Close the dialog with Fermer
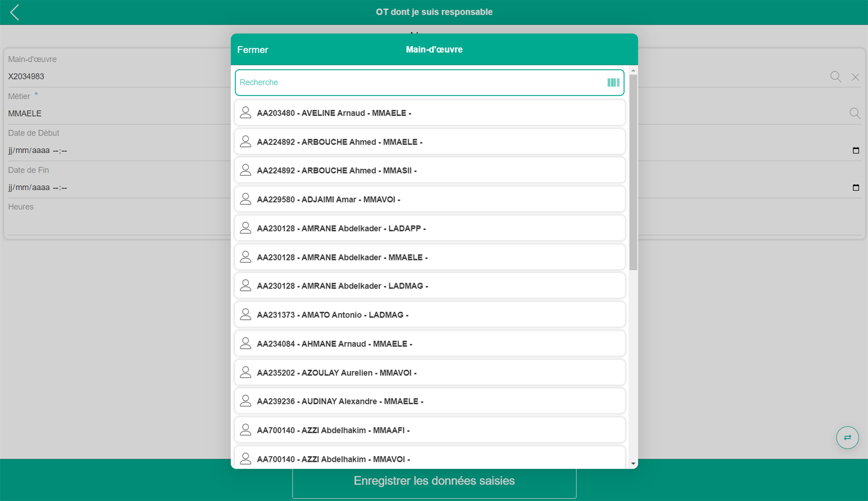The image size is (868, 501). pyautogui.click(x=253, y=50)
